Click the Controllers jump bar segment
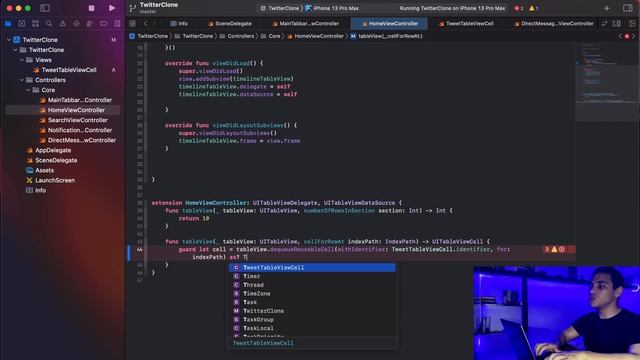Screen dimensions: 640x360 coord(236,36)
